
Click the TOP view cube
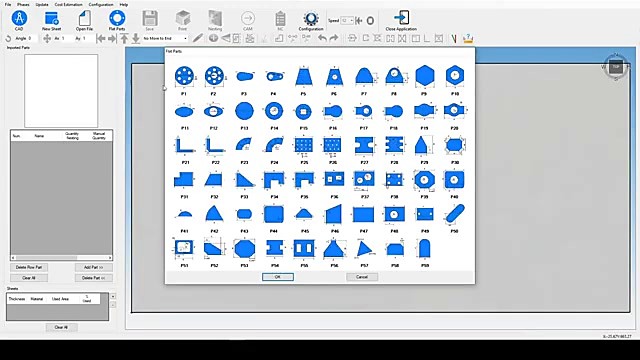616,67
